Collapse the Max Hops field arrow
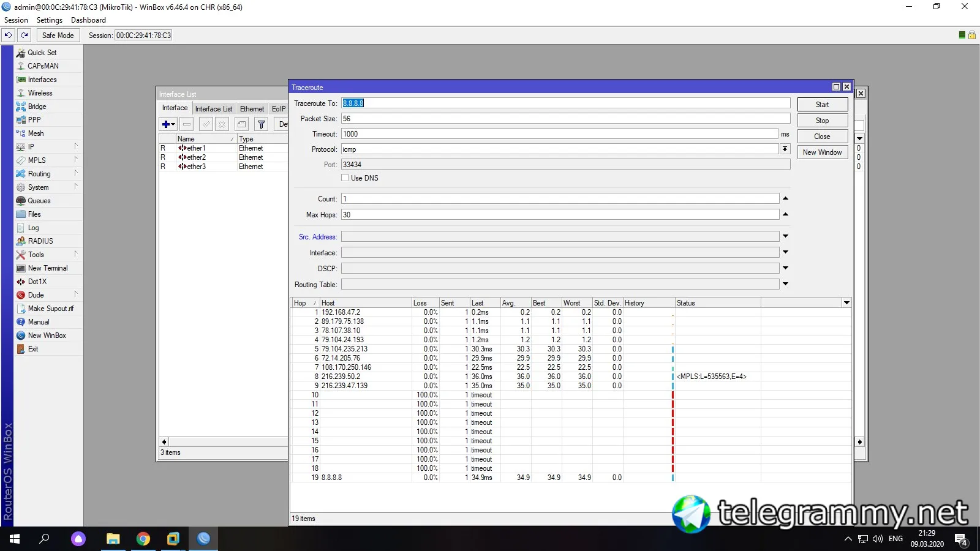The width and height of the screenshot is (980, 551). pyautogui.click(x=785, y=214)
